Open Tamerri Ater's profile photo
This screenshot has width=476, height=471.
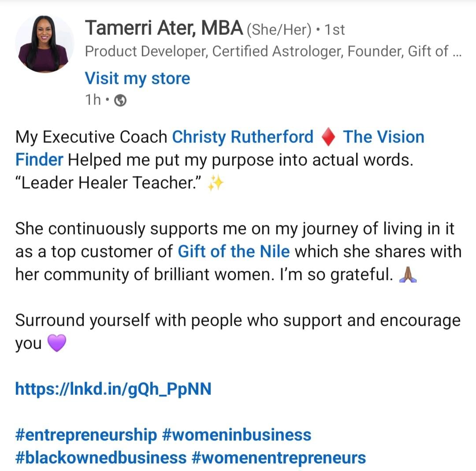pyautogui.click(x=44, y=44)
